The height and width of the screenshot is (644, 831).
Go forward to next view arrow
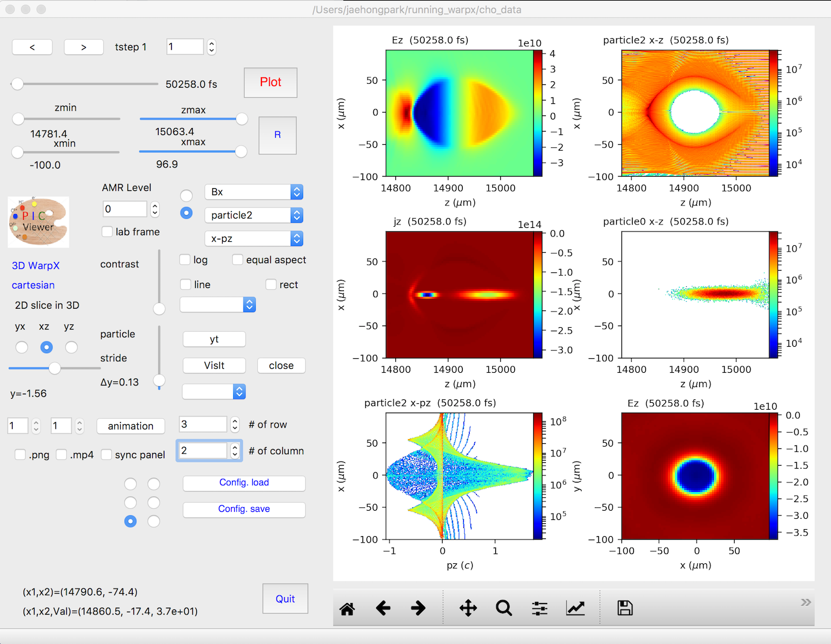click(418, 608)
